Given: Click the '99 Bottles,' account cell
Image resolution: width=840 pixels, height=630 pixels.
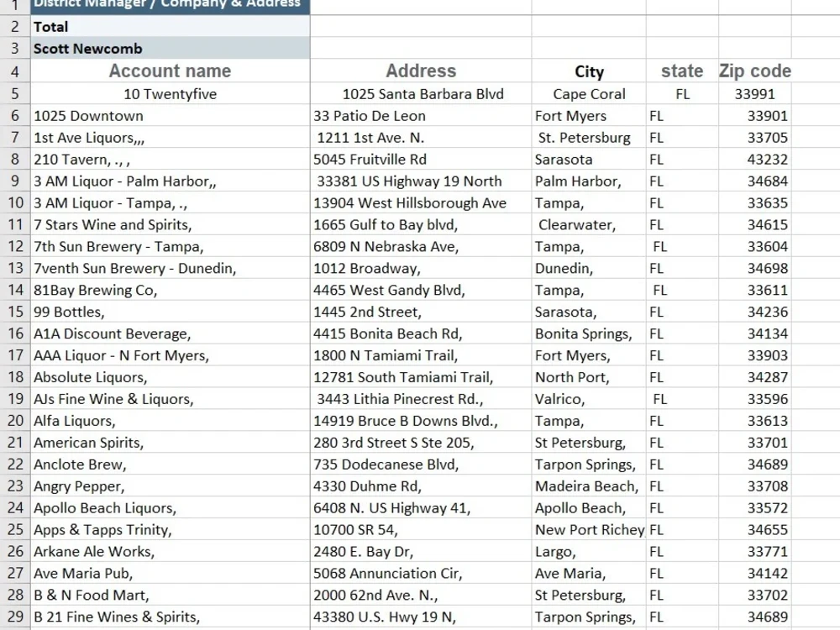Looking at the screenshot, I should point(170,312).
